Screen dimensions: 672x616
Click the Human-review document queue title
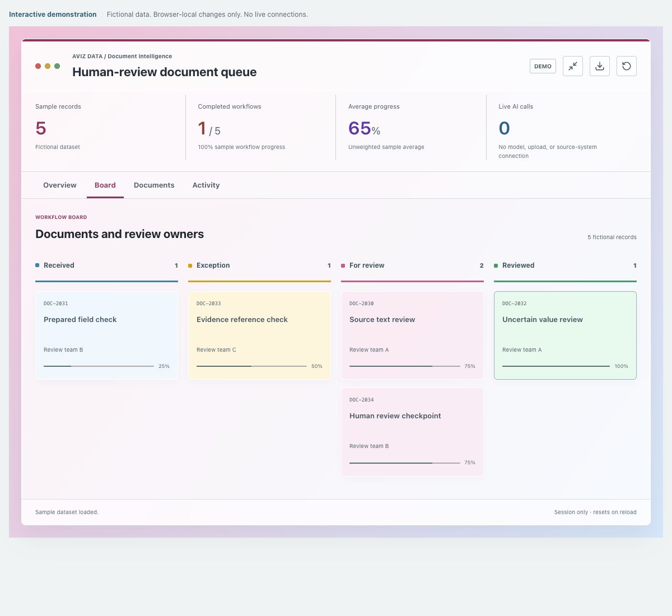[x=165, y=72]
